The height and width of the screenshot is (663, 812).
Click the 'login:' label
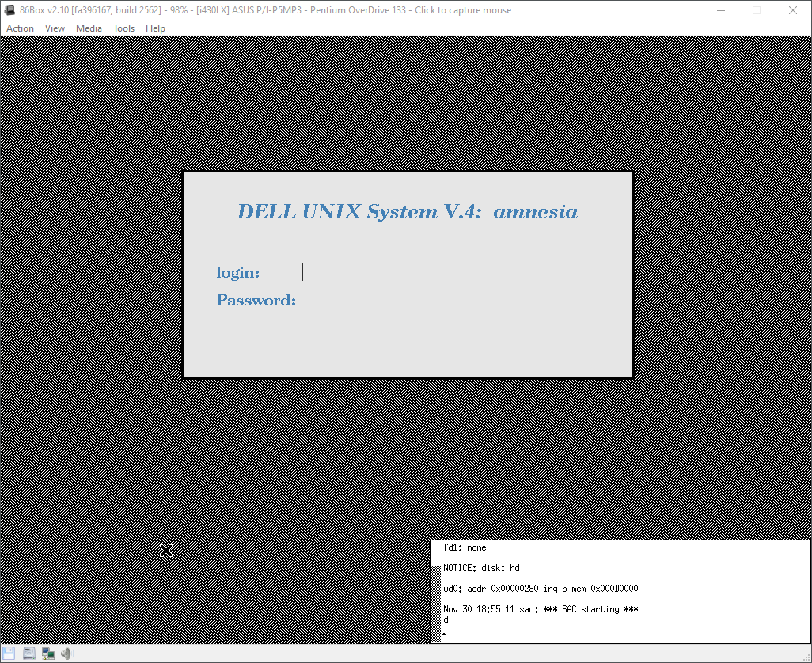[237, 273]
